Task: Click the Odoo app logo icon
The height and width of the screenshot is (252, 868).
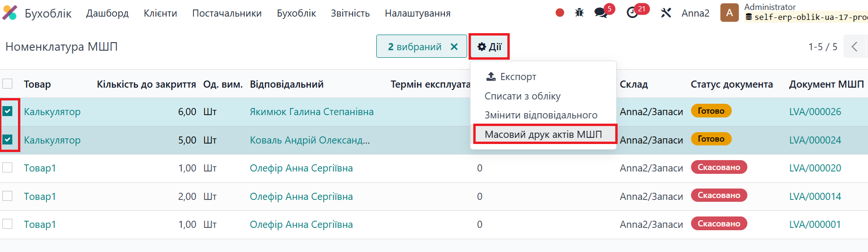Action: (x=10, y=13)
